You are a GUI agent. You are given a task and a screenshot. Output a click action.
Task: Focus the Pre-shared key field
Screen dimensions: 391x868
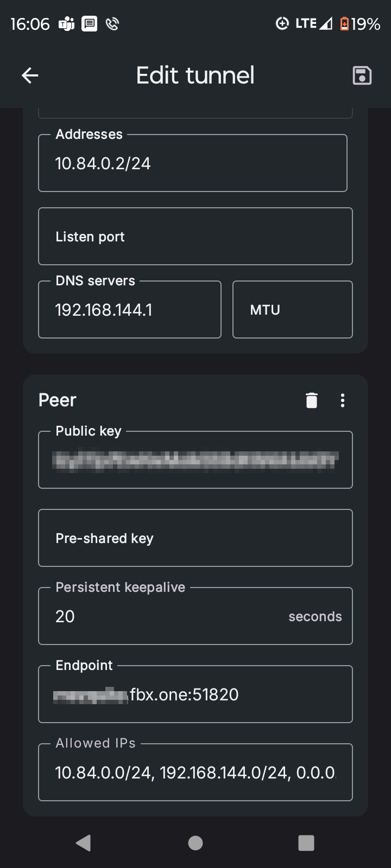195,538
